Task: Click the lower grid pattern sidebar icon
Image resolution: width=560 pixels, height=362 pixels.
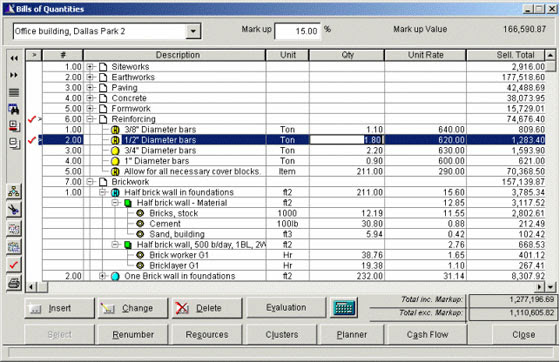Action: (14, 247)
